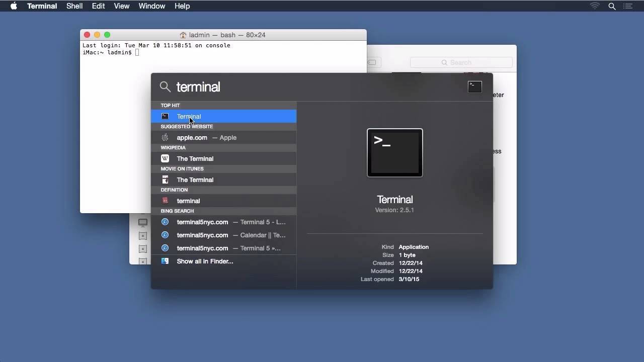The width and height of the screenshot is (644, 362).
Task: Click the Spotlight search field text 'terminal'
Action: click(198, 87)
